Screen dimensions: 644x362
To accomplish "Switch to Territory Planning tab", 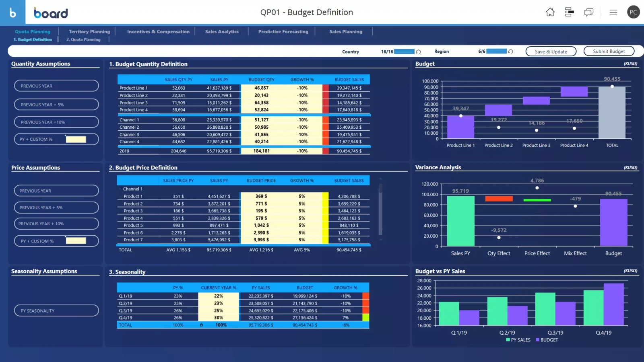I will [89, 32].
